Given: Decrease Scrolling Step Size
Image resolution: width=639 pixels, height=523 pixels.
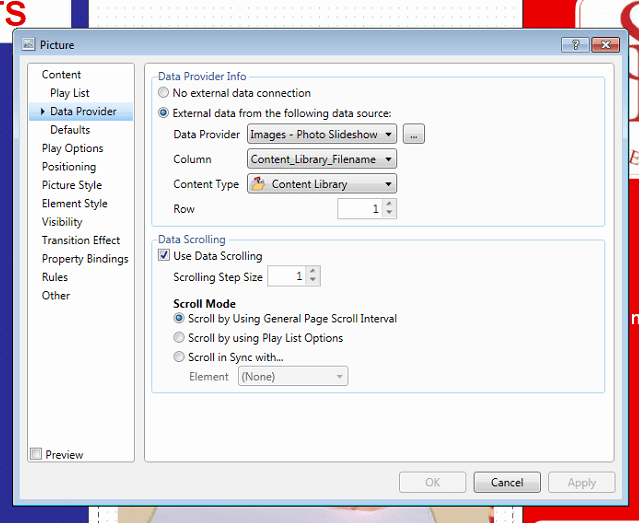Looking at the screenshot, I should click(313, 280).
